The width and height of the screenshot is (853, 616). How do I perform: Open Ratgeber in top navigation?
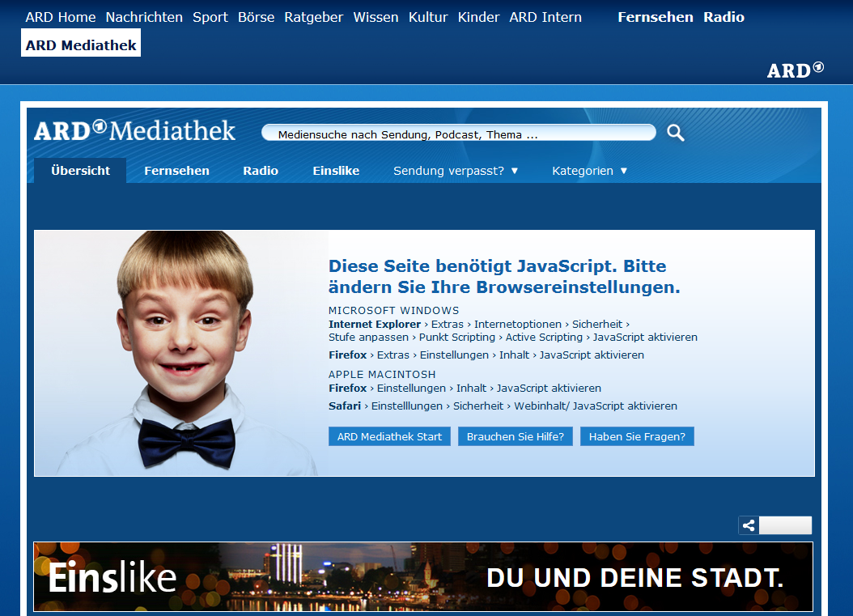pyautogui.click(x=313, y=18)
